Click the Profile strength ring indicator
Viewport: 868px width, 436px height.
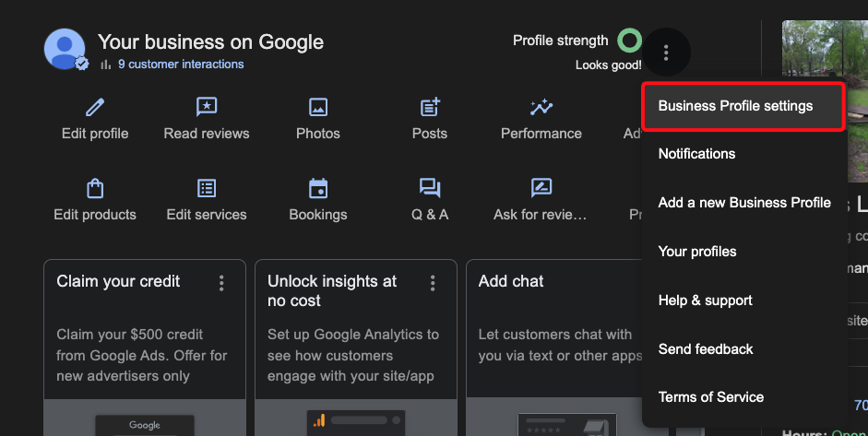click(629, 41)
